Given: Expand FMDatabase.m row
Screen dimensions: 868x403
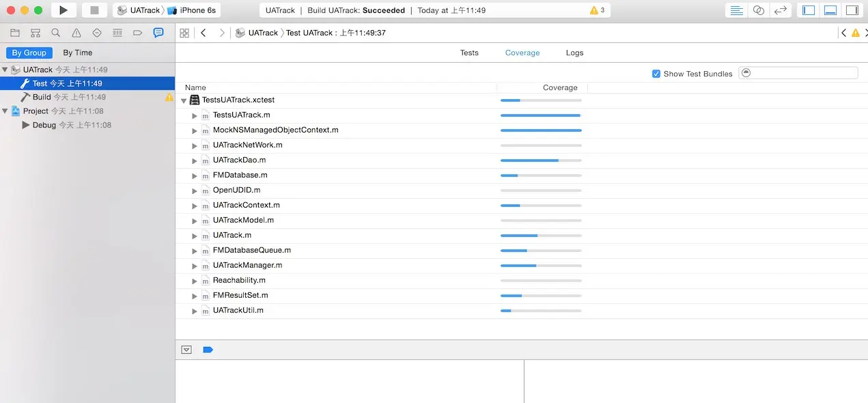Looking at the screenshot, I should click(x=195, y=176).
